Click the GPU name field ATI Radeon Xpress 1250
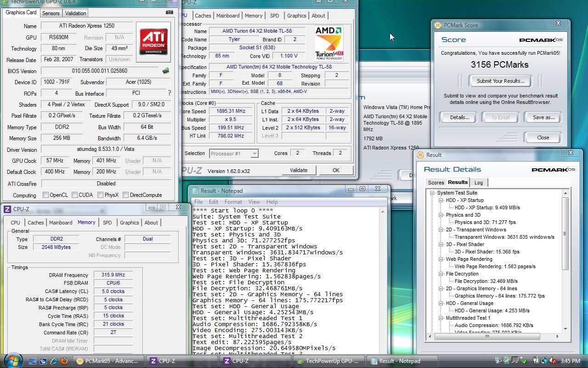Image resolution: width=588 pixels, height=368 pixels. (x=87, y=26)
